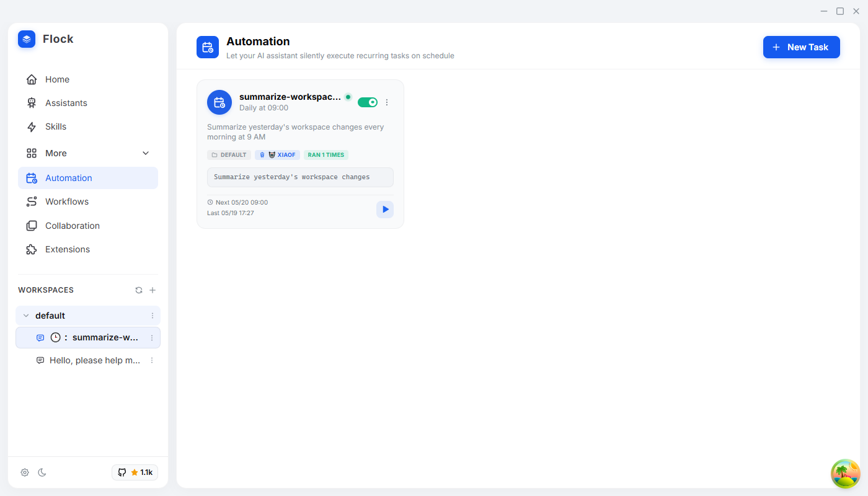Minimize the Flock window
The image size is (868, 496).
point(824,11)
